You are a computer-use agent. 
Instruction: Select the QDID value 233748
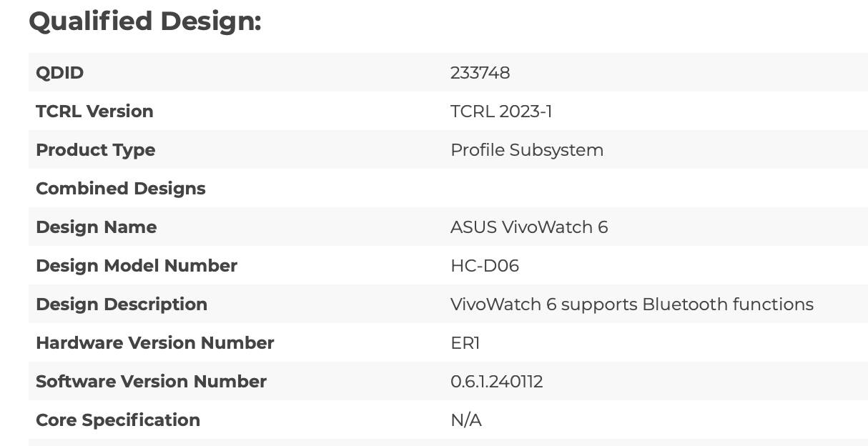point(480,73)
